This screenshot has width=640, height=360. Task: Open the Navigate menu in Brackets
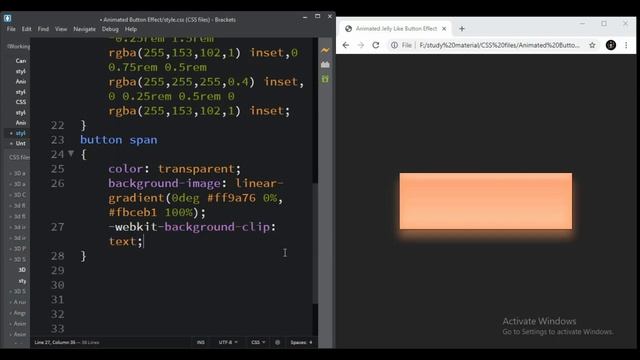[84, 29]
